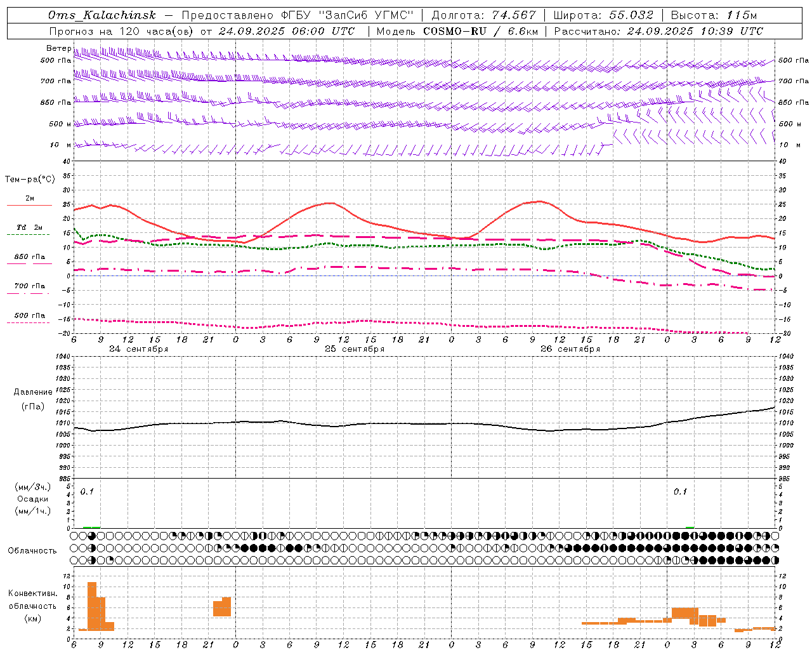Click the elevation text "Высота: 115м"

click(x=714, y=15)
